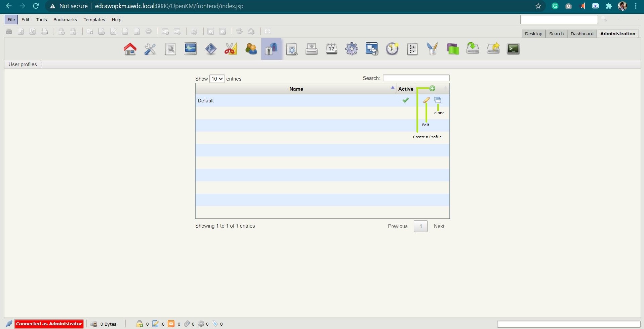The width and height of the screenshot is (644, 329).
Task: Select page 1 in pagination
Action: tap(420, 226)
